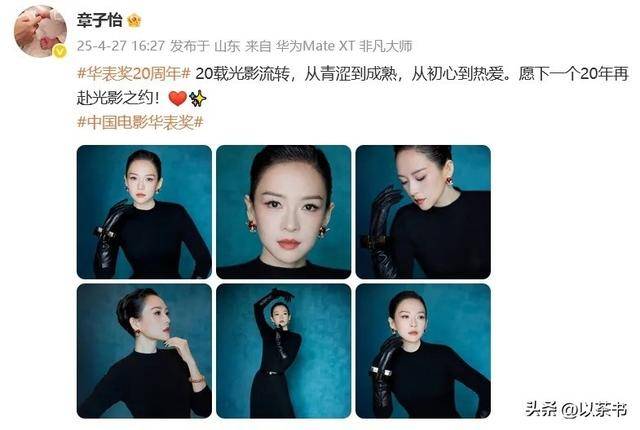Open the #华表奖20周年# hashtag
The height and width of the screenshot is (430, 640).
click(134, 74)
